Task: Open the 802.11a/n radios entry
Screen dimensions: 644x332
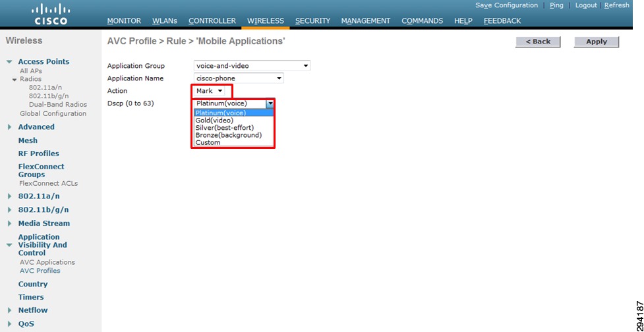Action: click(45, 88)
